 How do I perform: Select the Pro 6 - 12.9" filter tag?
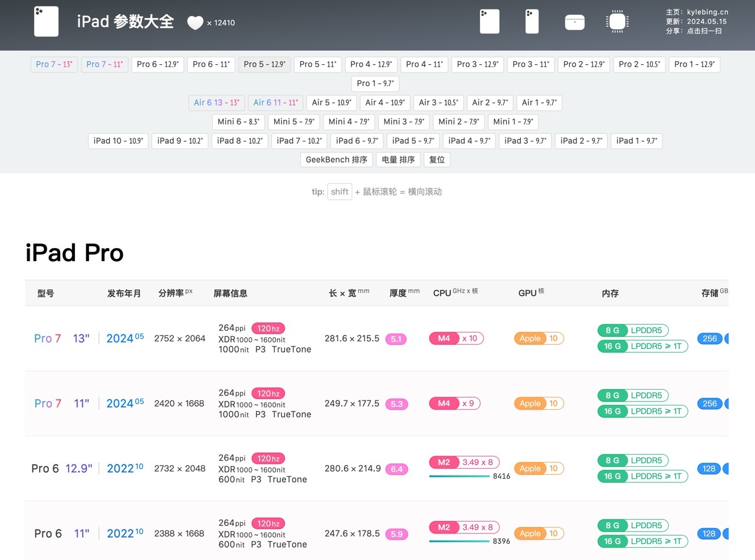click(158, 64)
